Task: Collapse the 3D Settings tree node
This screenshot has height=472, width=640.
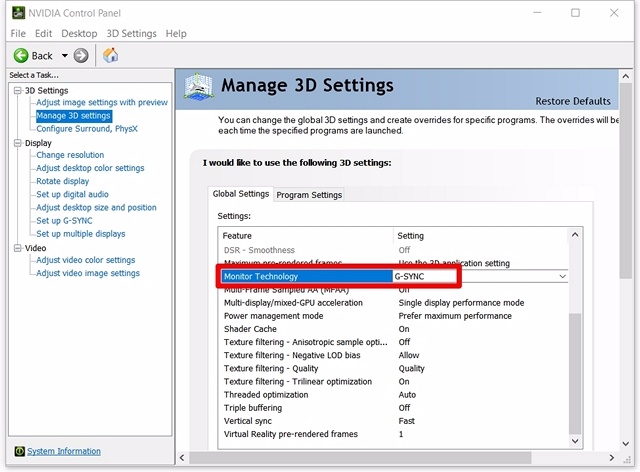Action: tap(18, 90)
